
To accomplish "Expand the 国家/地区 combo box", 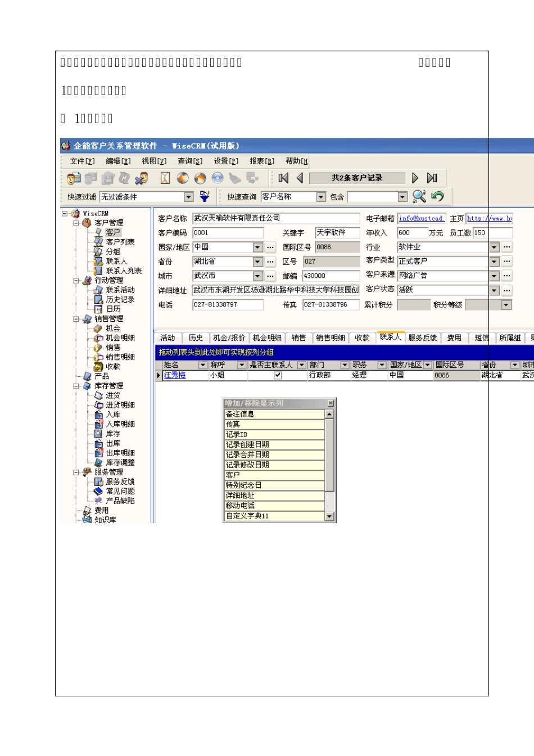I will click(257, 247).
